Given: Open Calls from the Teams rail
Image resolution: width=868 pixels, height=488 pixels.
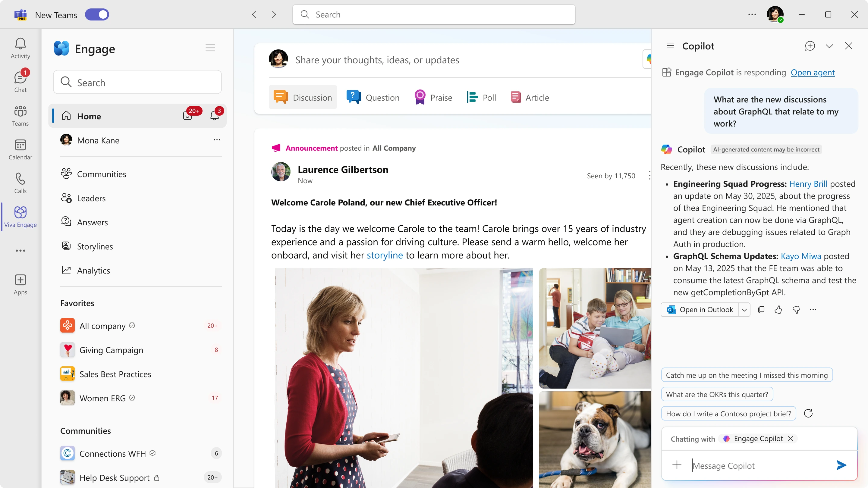Looking at the screenshot, I should 20,183.
